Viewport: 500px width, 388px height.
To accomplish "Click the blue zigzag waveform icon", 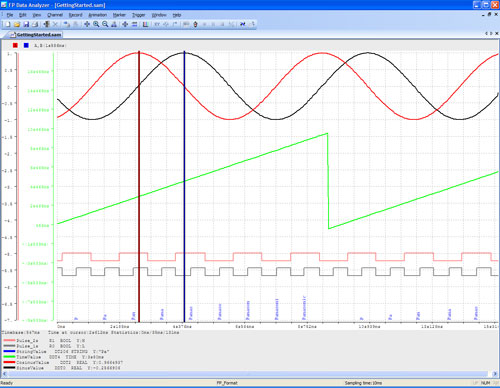I will (243, 24).
